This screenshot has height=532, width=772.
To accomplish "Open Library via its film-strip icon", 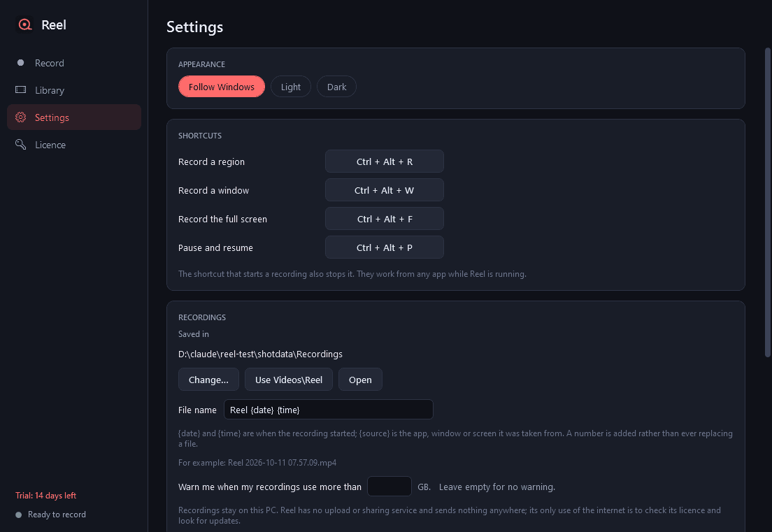I will [21, 90].
